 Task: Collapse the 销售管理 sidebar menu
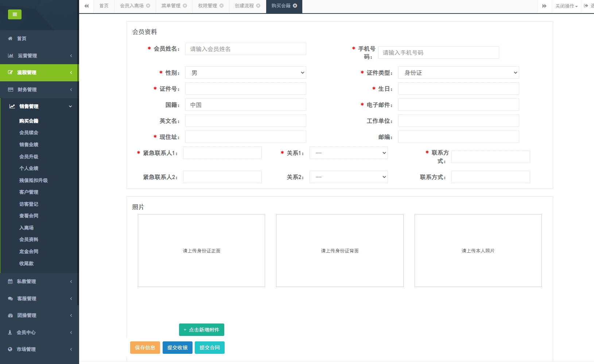[39, 106]
